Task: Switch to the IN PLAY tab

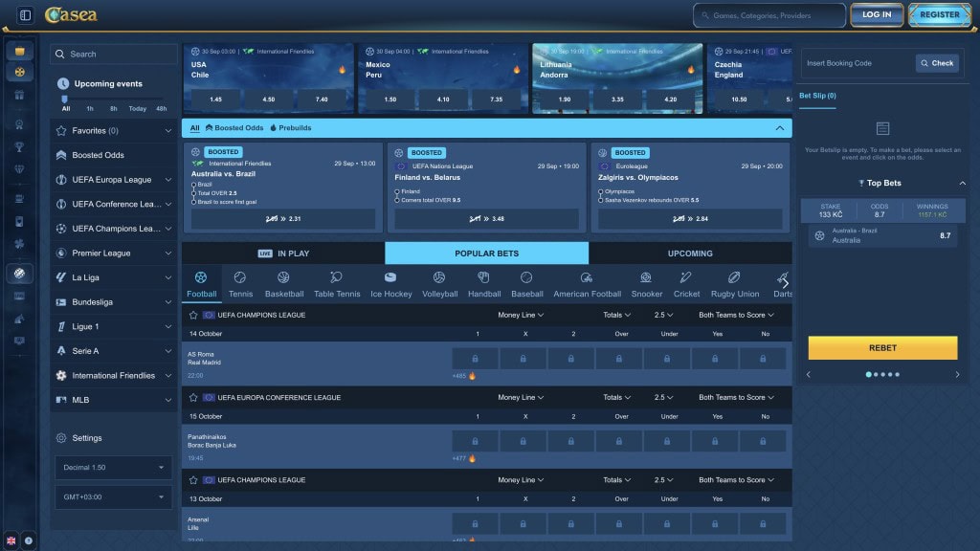Action: coord(283,253)
